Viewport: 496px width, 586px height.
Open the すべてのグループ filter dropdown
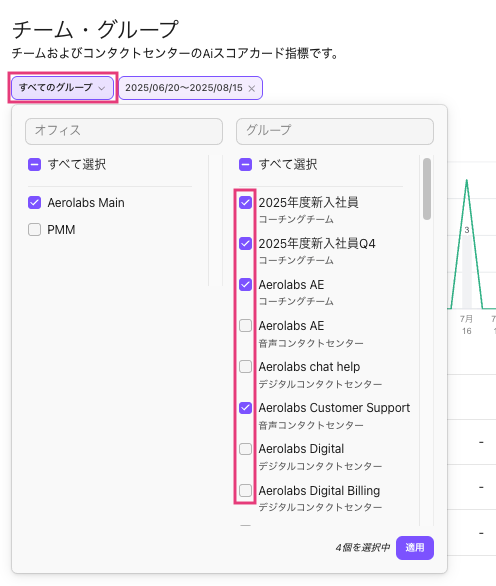click(62, 88)
